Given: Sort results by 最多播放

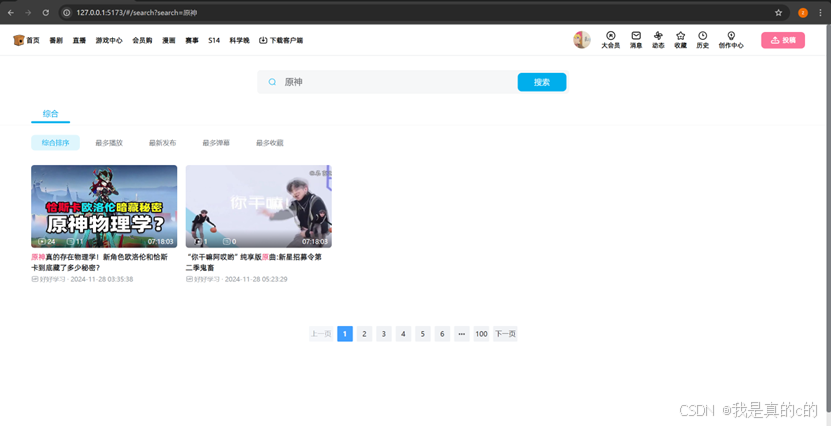Looking at the screenshot, I should 109,143.
